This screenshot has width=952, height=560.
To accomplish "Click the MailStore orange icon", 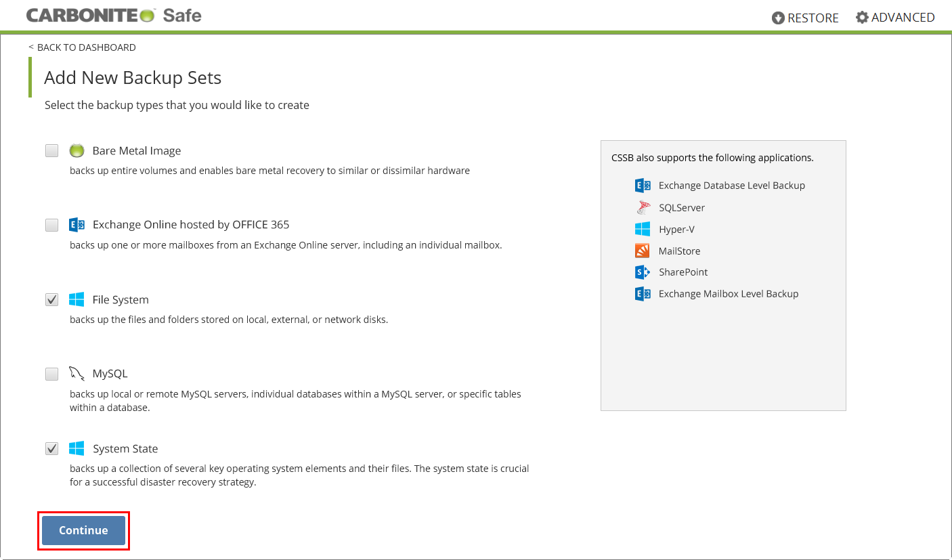I will [643, 251].
